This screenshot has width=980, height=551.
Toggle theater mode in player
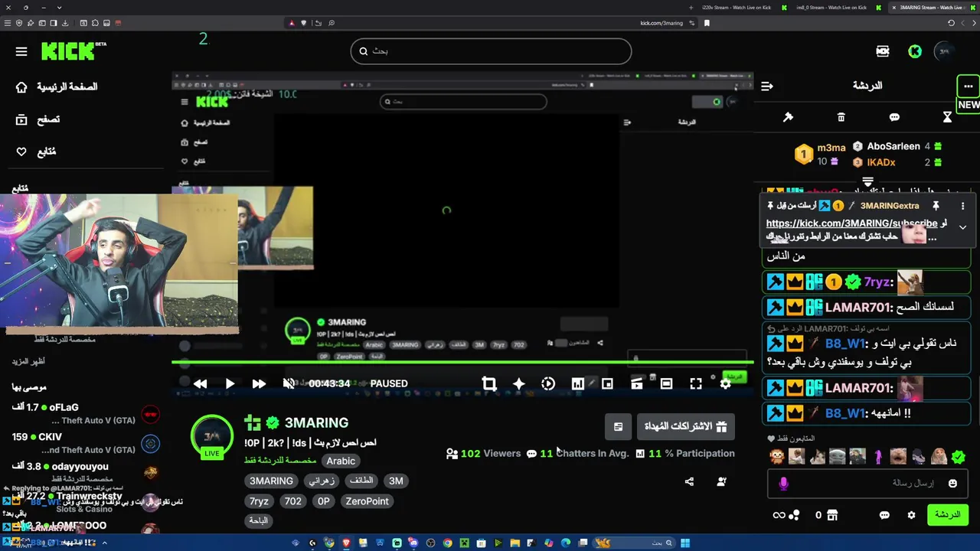tap(666, 383)
